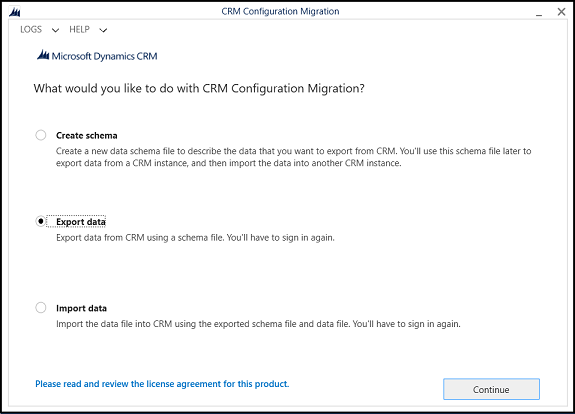The width and height of the screenshot is (575, 414).
Task: Expand the HELP dropdown chevron
Action: click(x=103, y=30)
